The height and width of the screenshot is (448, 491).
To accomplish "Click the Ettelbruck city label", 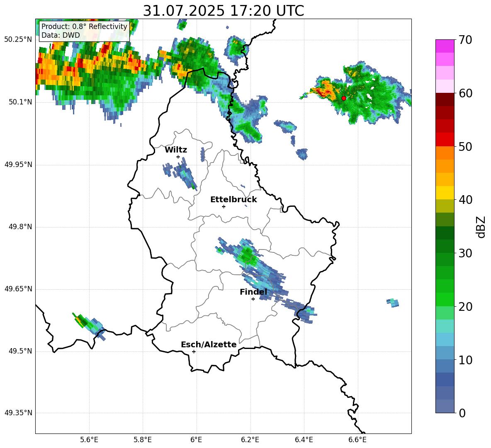I will (233, 200).
